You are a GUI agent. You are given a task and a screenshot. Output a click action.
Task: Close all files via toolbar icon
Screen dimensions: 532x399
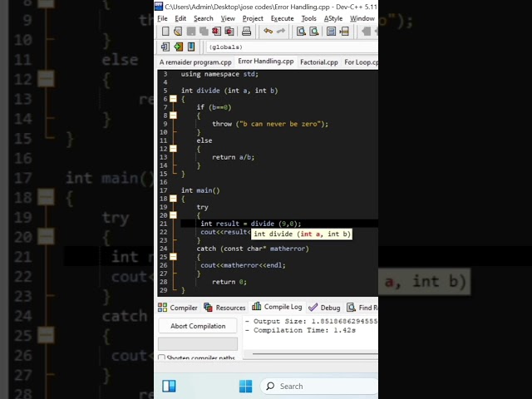point(229,32)
